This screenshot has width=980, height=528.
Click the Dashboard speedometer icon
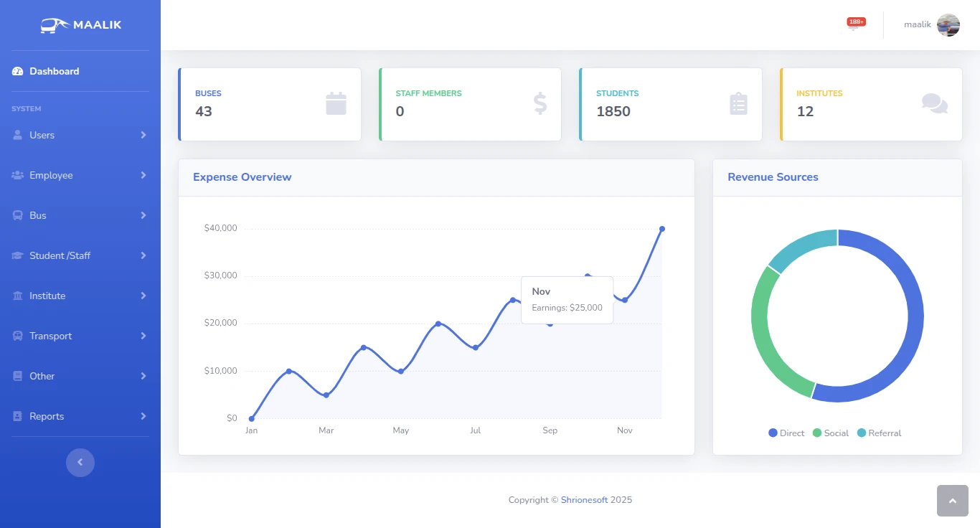point(18,72)
